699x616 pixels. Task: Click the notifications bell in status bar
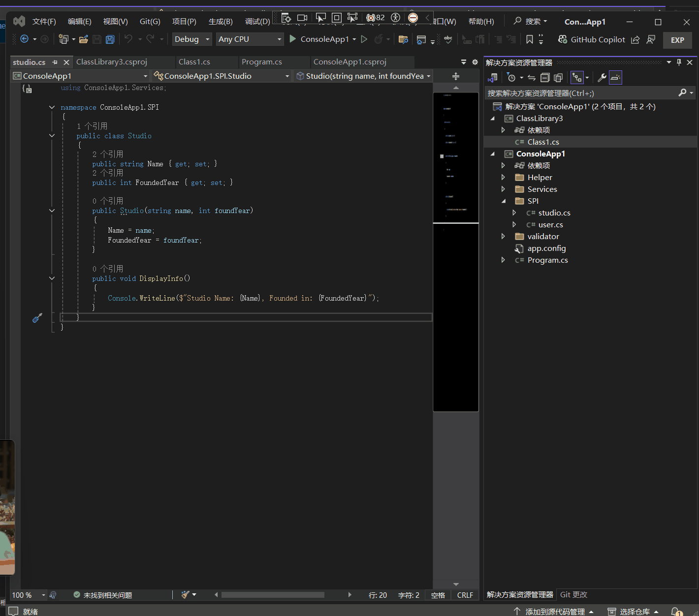[677, 611]
